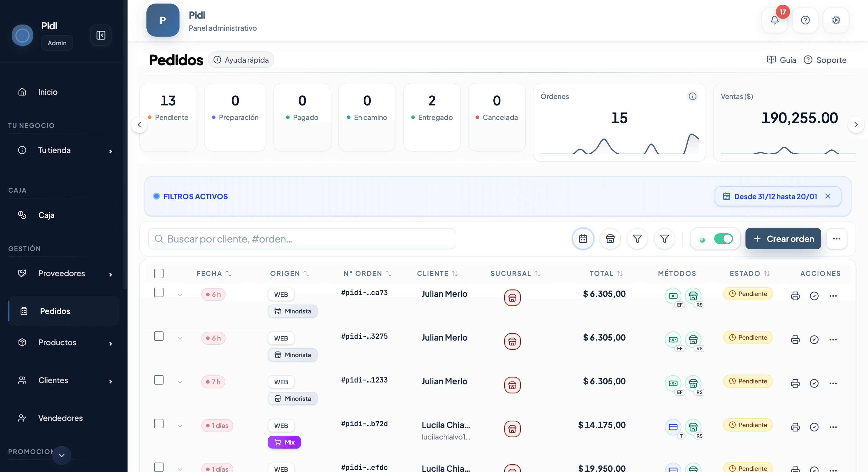Click the store branch filter icon
Image resolution: width=868 pixels, height=472 pixels.
pos(610,239)
